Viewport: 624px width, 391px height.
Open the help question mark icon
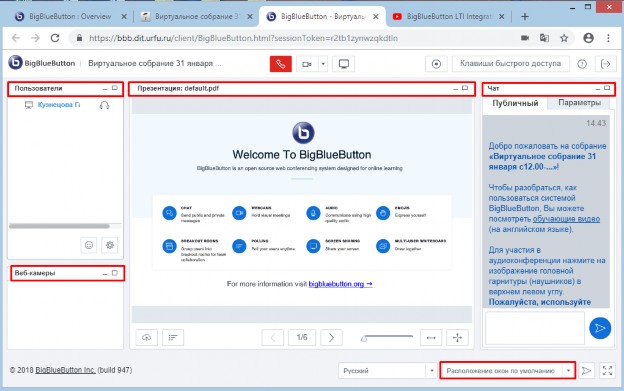coord(582,64)
